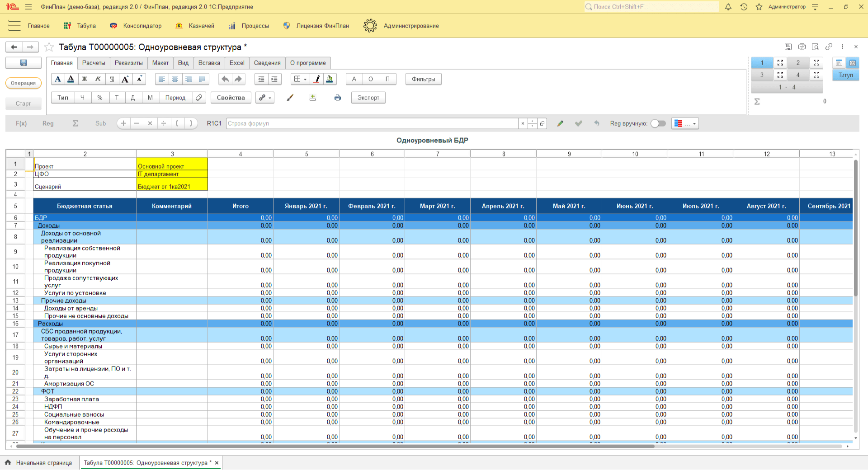Toggle window layout button 2

(x=798, y=63)
